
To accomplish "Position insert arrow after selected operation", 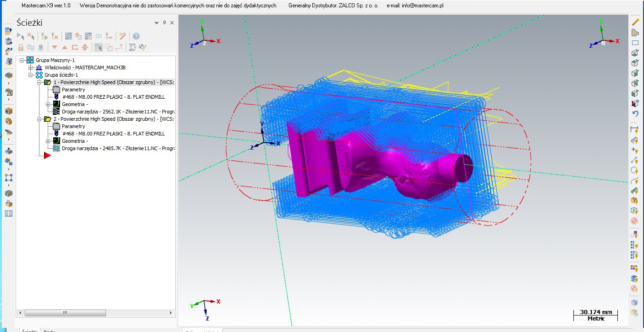I will (75, 47).
